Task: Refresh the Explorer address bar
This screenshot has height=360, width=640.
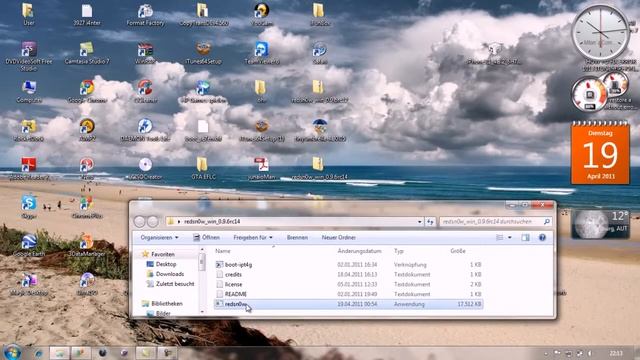Action: click(430, 222)
